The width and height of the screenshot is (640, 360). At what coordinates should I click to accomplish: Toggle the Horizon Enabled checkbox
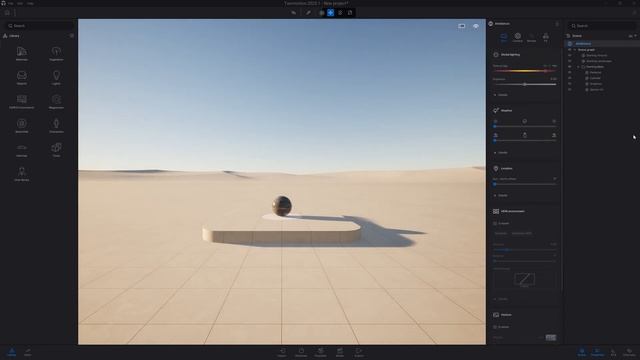point(495,327)
